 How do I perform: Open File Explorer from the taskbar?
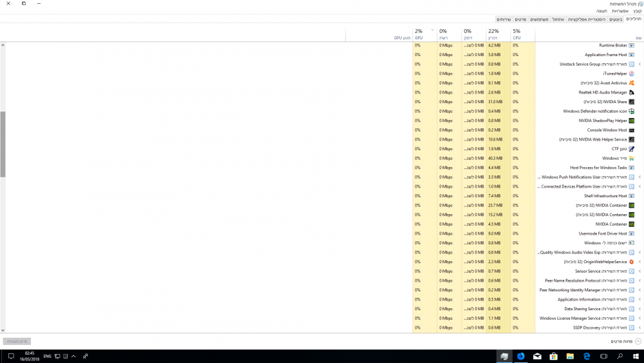(570, 357)
